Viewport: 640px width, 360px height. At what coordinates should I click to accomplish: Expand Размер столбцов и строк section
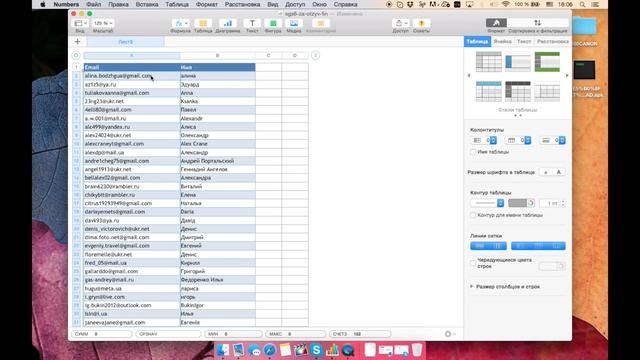pyautogui.click(x=472, y=287)
